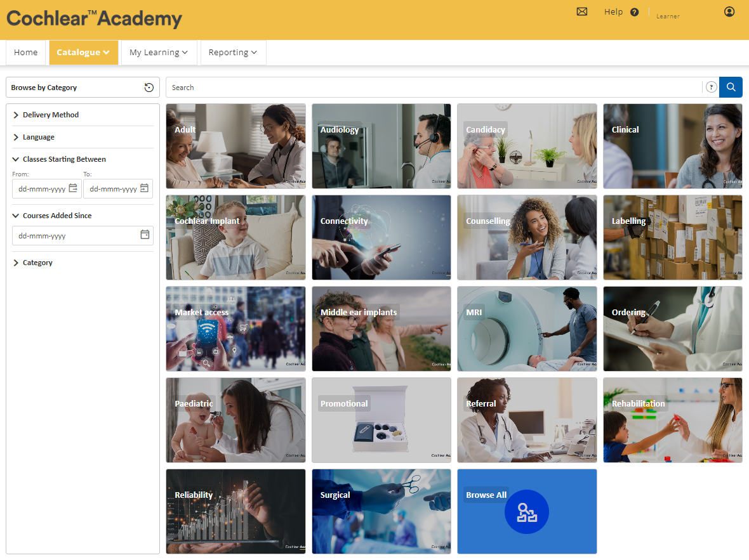The width and height of the screenshot is (749, 560).
Task: Click the blue search magnifier button
Action: pos(731,87)
